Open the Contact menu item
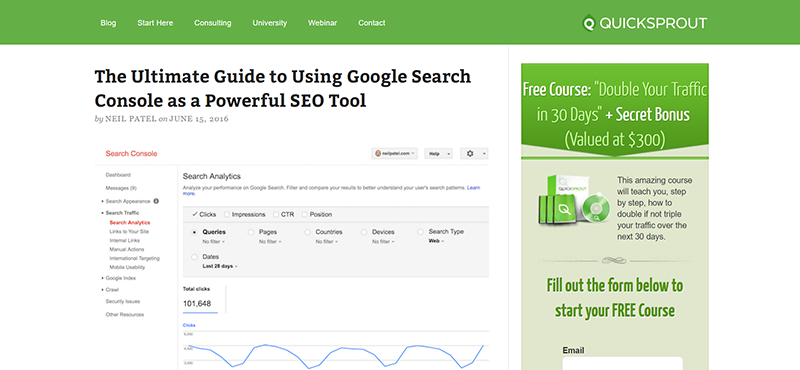Viewport: 800px width, 370px height. pyautogui.click(x=372, y=23)
